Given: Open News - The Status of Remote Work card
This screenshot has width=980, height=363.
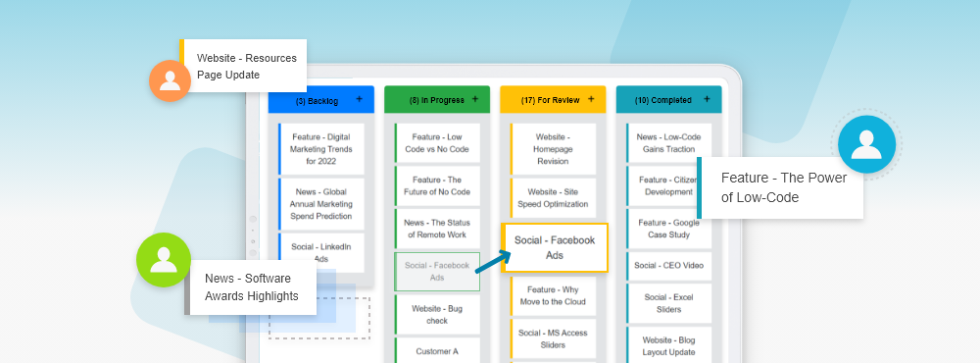Looking at the screenshot, I should click(437, 229).
